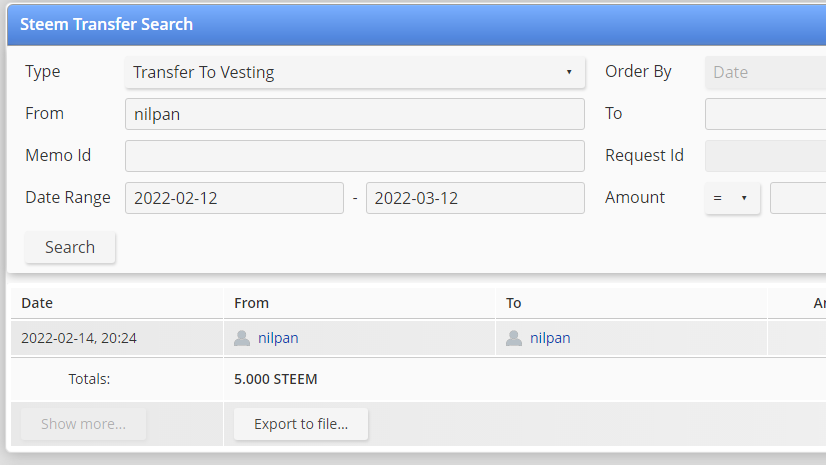Screen dimensions: 826x465
Task: Click the Memo Id text field
Action: 355,156
